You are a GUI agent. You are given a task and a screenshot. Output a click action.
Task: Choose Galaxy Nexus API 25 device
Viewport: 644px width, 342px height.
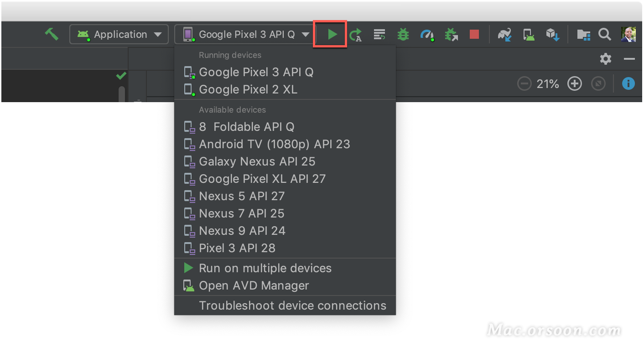[x=285, y=161]
